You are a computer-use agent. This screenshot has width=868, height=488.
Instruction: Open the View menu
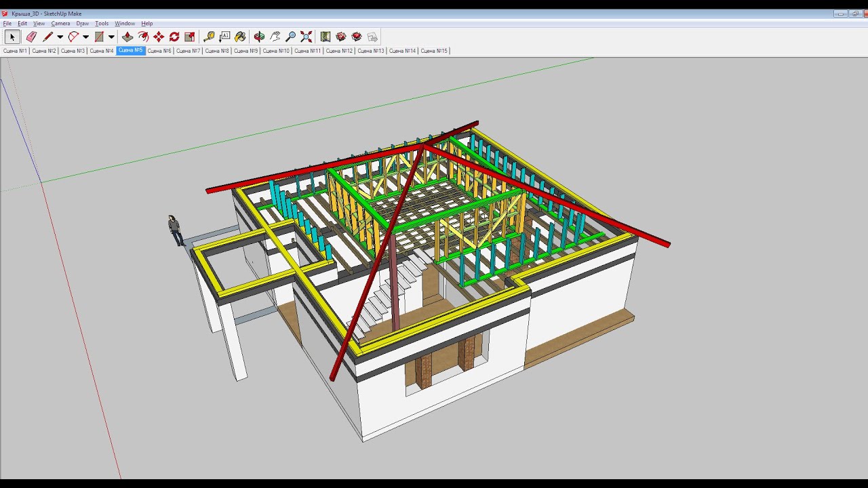39,23
